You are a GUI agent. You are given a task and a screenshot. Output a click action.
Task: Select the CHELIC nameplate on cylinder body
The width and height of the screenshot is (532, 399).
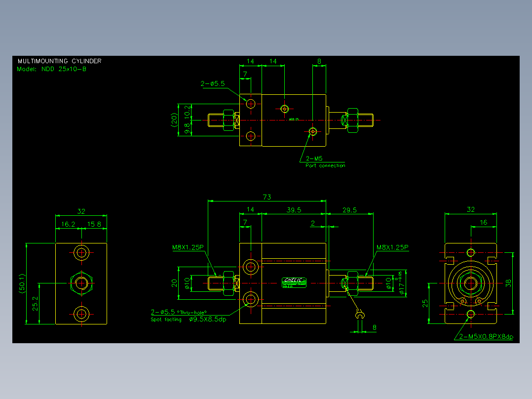[x=294, y=282]
